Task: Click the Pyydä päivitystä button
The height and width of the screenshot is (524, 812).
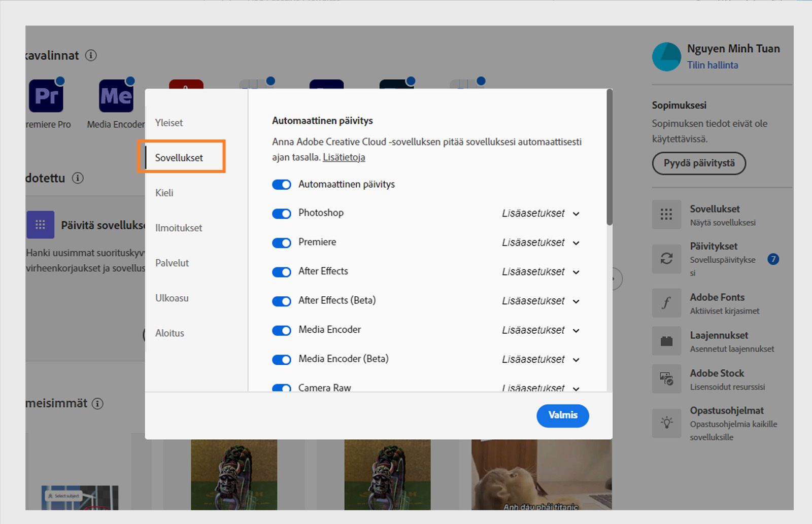Action: click(699, 163)
